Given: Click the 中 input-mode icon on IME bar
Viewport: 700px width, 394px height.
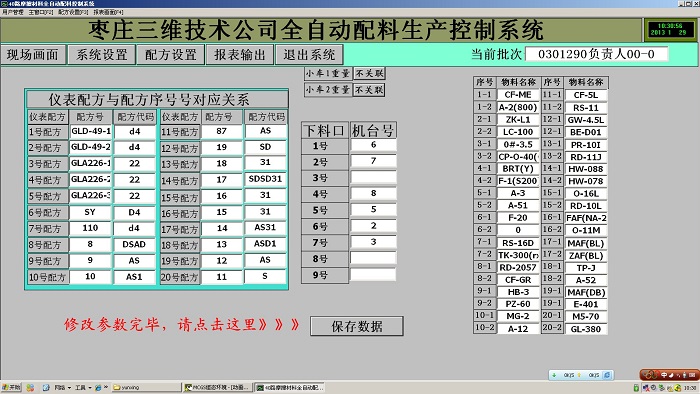Looking at the screenshot, I should [x=663, y=375].
